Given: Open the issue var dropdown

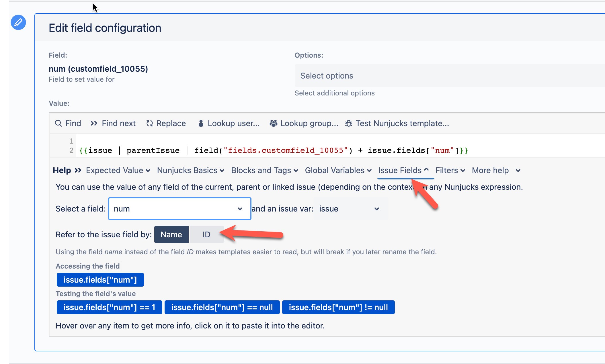Looking at the screenshot, I should [x=350, y=209].
